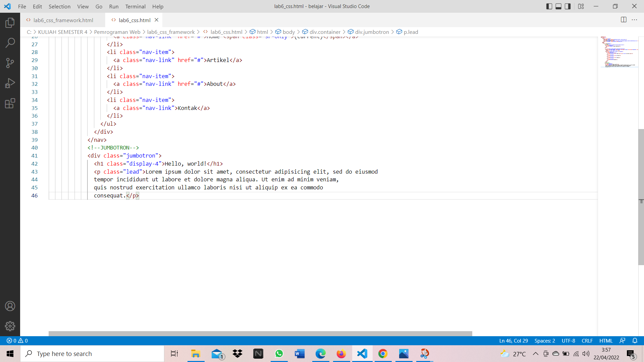Click the editor minimap to navigate
The width and height of the screenshot is (644, 362).
[x=619, y=52]
